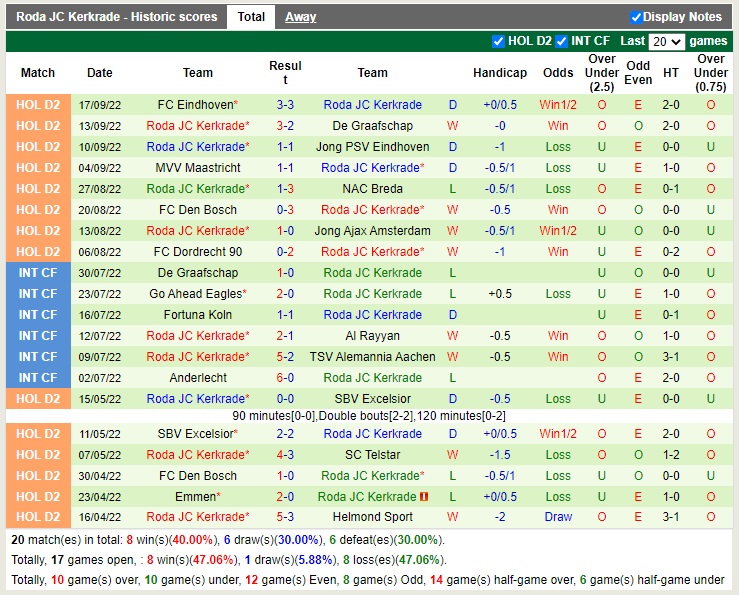Screen dimensions: 739x595
Task: Click the 5-2 score versus Alemannia Aachen
Action: click(285, 356)
